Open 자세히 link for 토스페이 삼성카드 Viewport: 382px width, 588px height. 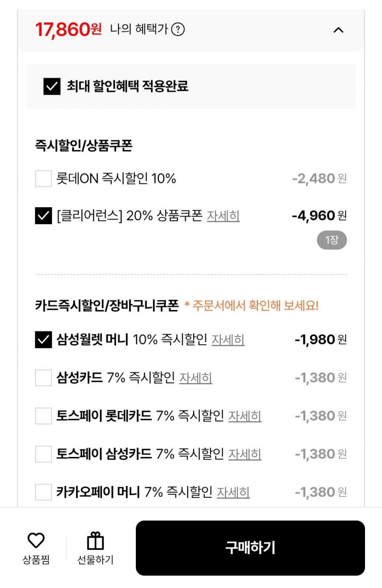[245, 454]
